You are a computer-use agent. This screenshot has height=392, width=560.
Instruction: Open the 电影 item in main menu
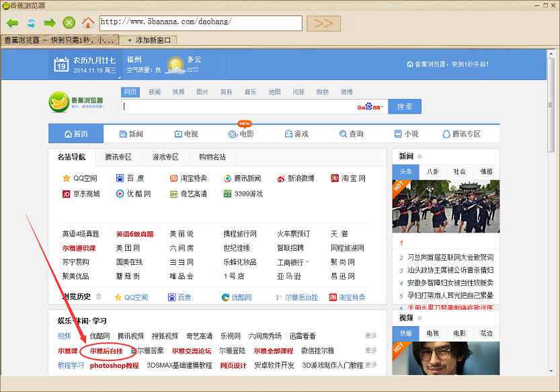click(241, 134)
